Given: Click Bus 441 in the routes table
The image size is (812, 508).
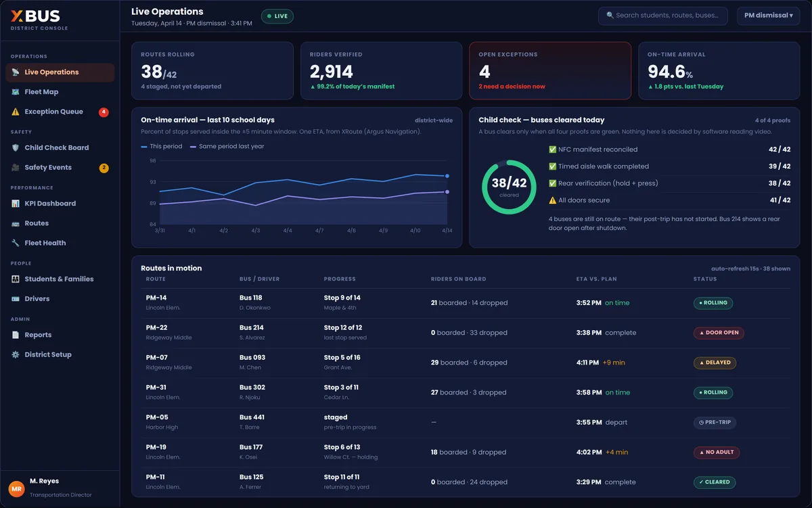Looking at the screenshot, I should (252, 417).
